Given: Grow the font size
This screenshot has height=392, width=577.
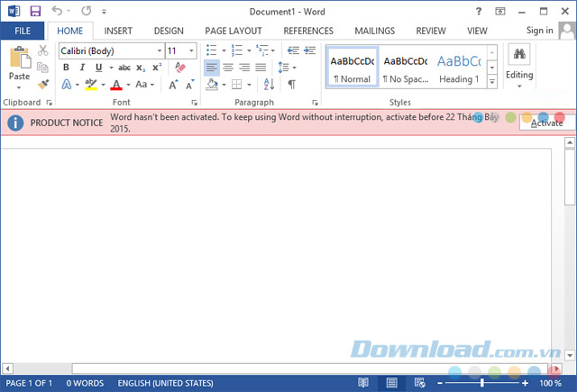Looking at the screenshot, I should coord(173,85).
